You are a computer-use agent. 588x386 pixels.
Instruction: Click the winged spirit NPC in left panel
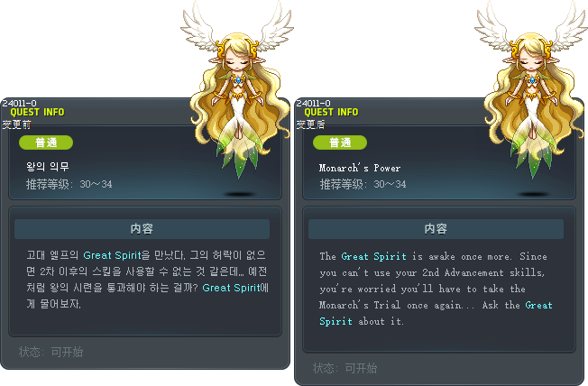tap(236, 90)
